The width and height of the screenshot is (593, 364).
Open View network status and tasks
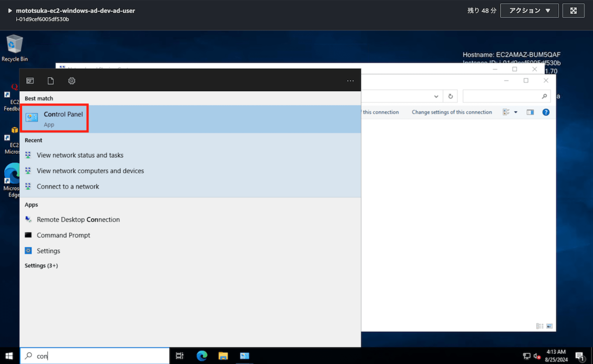coord(80,155)
